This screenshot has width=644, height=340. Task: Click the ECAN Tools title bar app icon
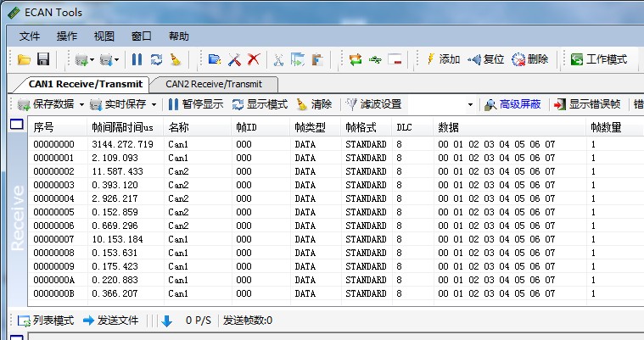(14, 13)
